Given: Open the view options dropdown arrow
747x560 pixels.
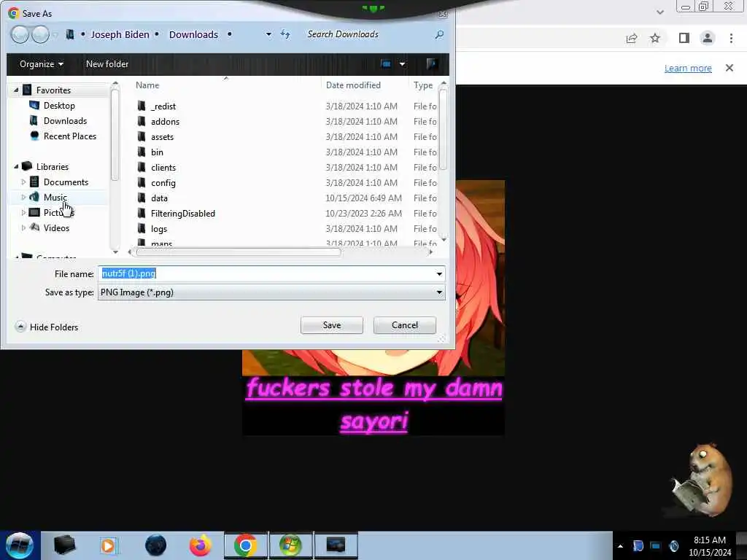Looking at the screenshot, I should point(402,64).
